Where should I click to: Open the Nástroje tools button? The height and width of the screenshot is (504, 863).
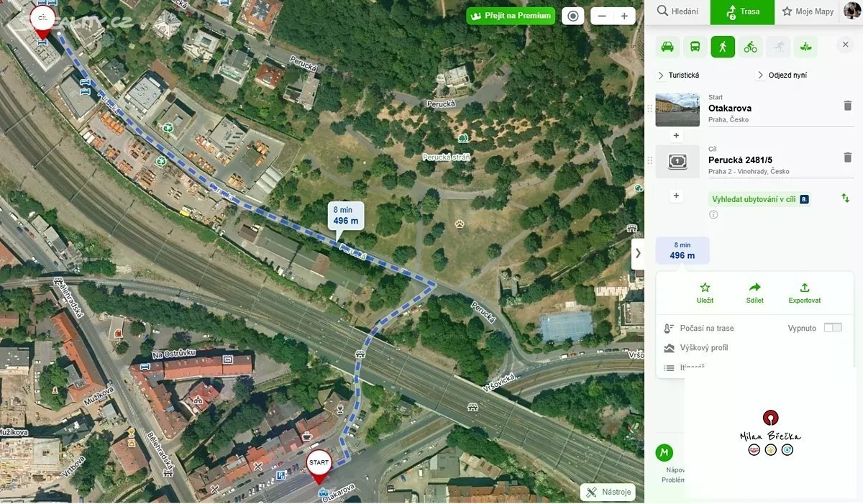[608, 492]
